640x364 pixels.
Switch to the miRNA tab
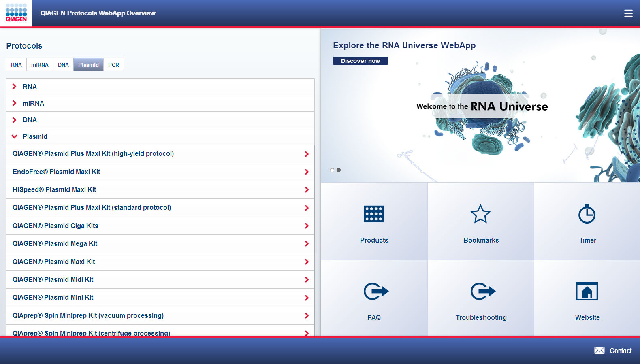click(x=40, y=65)
